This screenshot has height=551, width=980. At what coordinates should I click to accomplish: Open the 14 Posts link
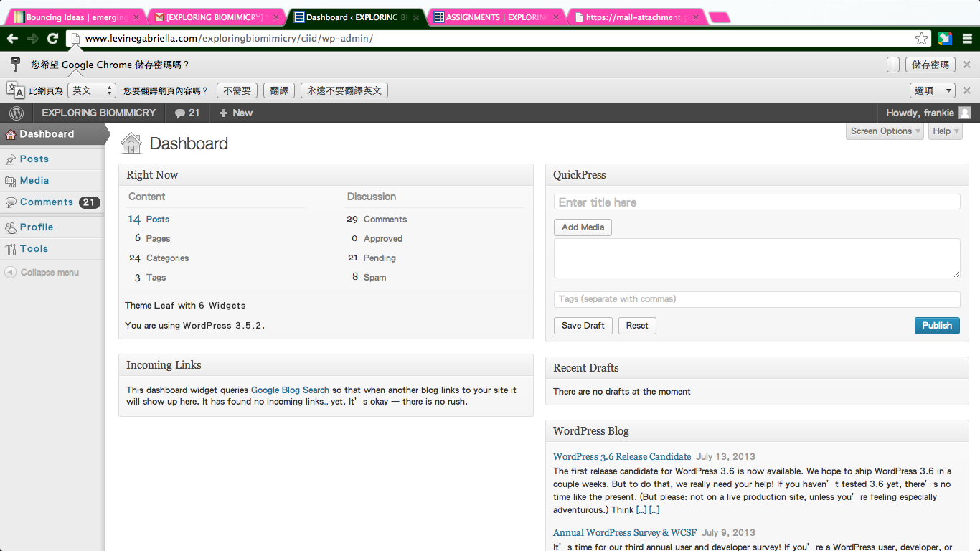click(149, 220)
